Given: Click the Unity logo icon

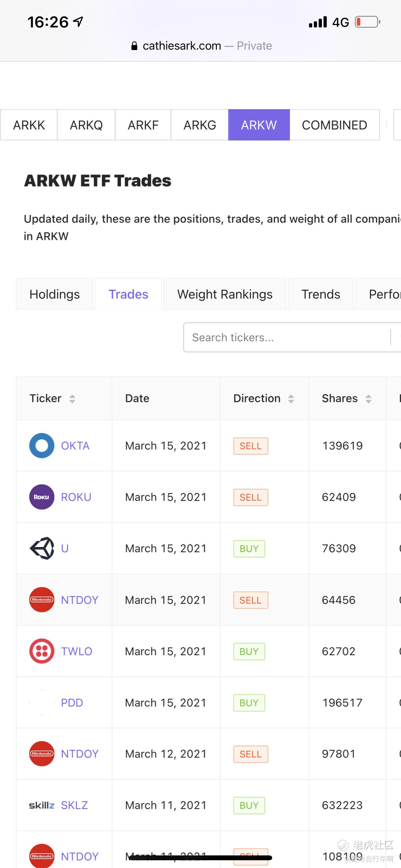Looking at the screenshot, I should 42,548.
